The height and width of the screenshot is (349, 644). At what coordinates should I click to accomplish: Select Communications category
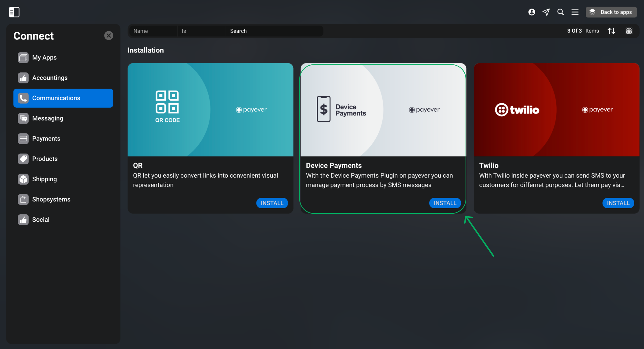click(63, 98)
